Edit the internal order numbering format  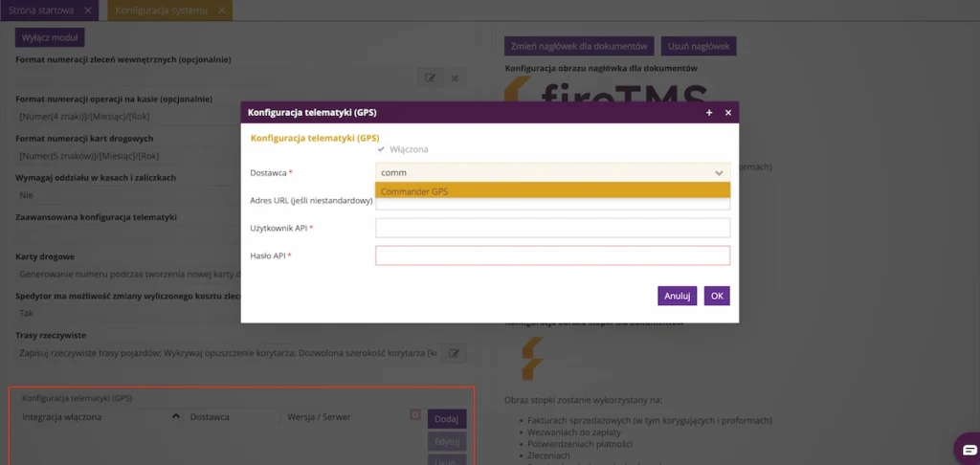[x=430, y=77]
